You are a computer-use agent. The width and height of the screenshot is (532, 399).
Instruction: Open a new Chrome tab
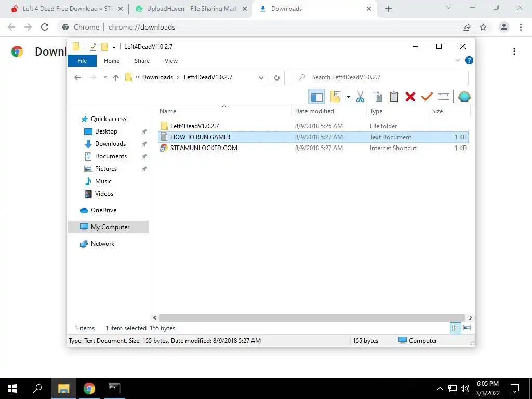click(x=389, y=9)
